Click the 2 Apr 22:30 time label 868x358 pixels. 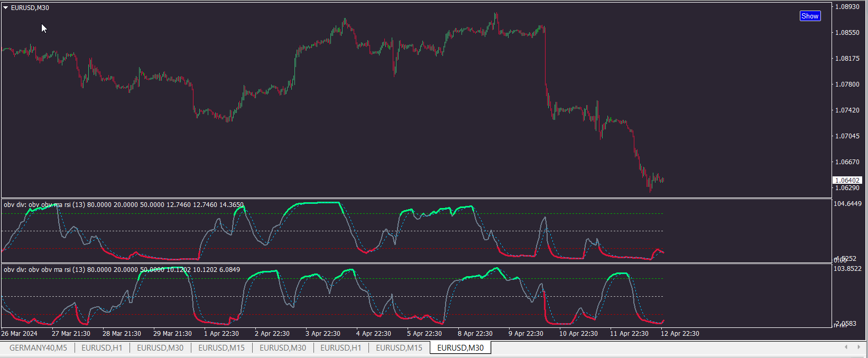click(x=272, y=334)
